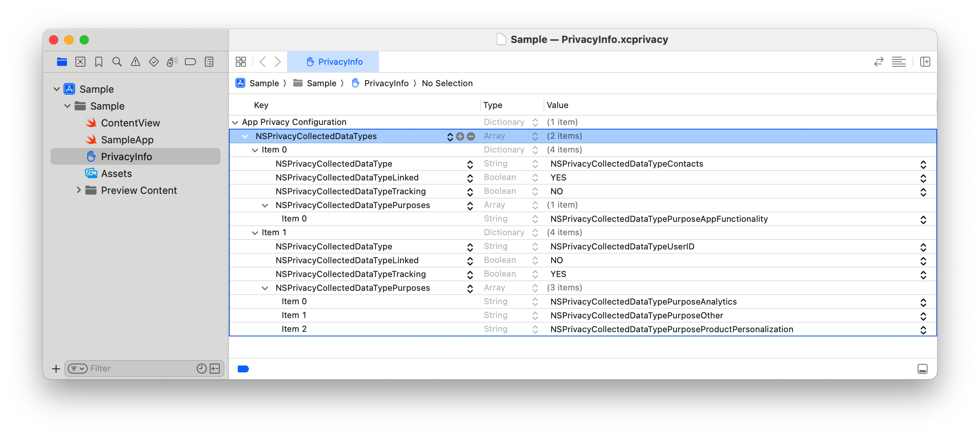The image size is (980, 436).
Task: Open the Source Control navigator
Action: pyautogui.click(x=80, y=61)
